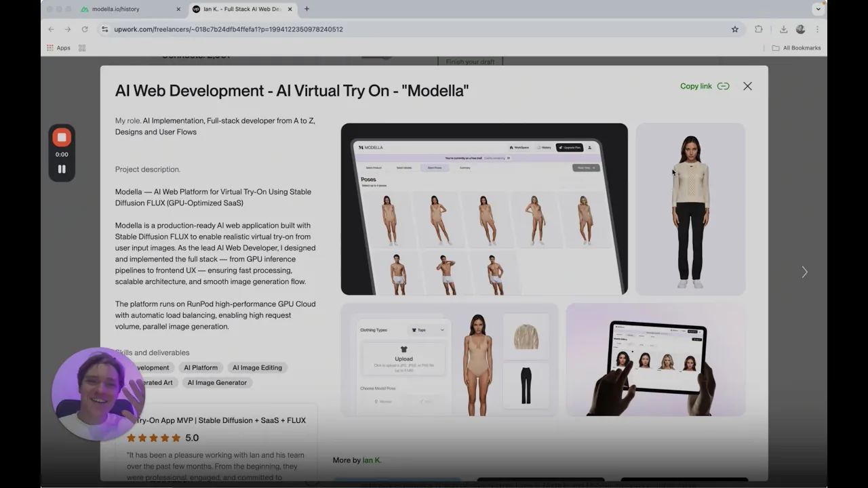The height and width of the screenshot is (488, 868).
Task: Show next portfolio item with right chevron
Action: click(x=804, y=272)
